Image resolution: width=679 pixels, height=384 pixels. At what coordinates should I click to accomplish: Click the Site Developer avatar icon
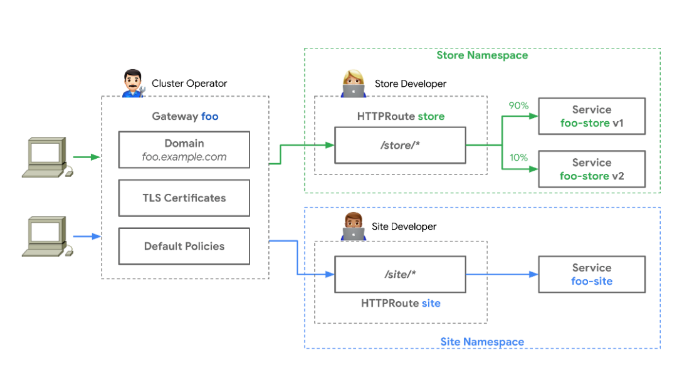click(x=353, y=226)
